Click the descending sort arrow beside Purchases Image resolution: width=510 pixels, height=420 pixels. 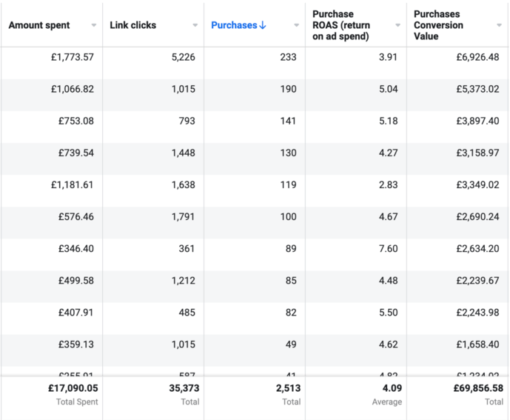[263, 25]
